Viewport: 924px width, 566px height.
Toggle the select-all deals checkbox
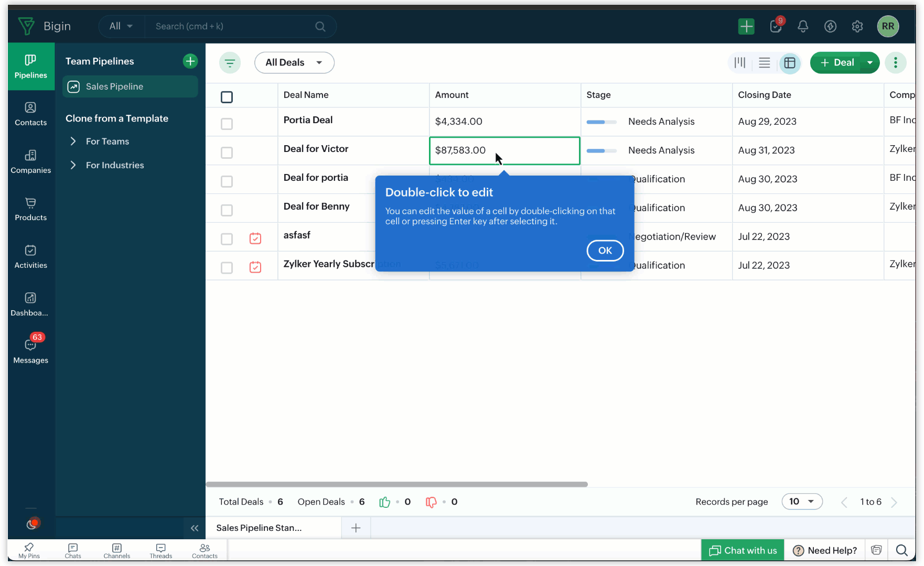coord(227,97)
